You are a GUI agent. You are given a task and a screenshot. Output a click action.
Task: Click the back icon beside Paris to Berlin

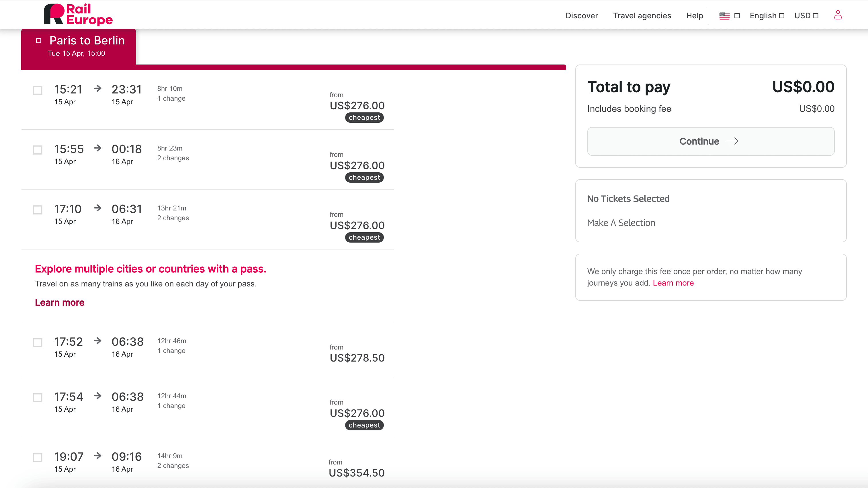(38, 40)
